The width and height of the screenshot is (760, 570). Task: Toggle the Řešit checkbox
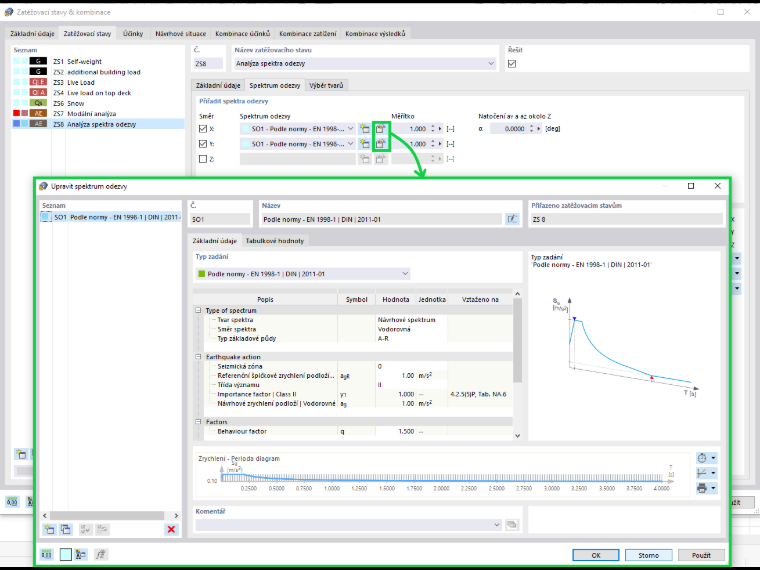[512, 64]
